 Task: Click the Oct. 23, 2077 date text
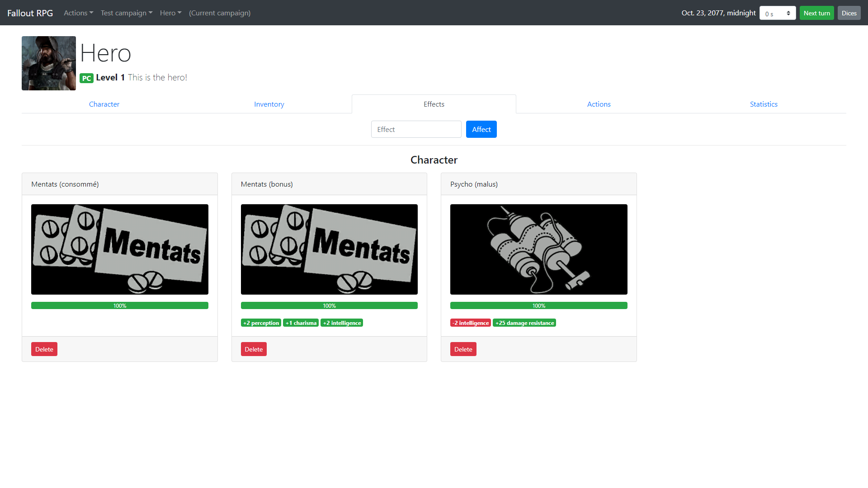(x=718, y=13)
